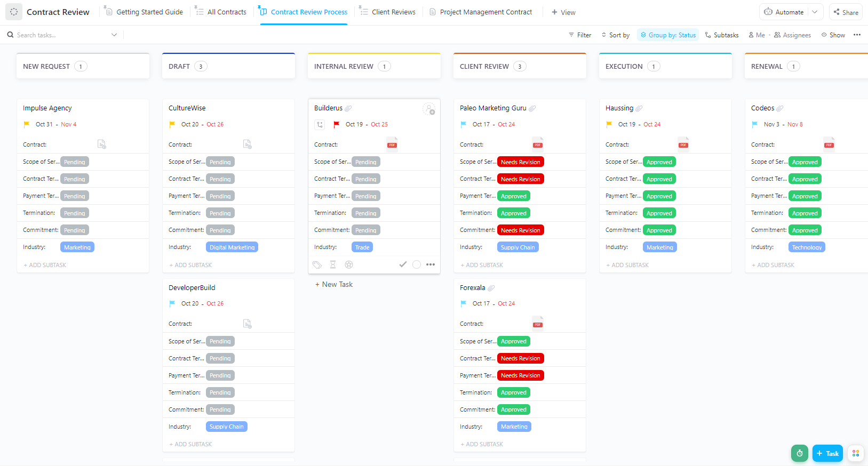868x466 pixels.
Task: Mark the Builderus task complete with the checkmark
Action: point(403,264)
